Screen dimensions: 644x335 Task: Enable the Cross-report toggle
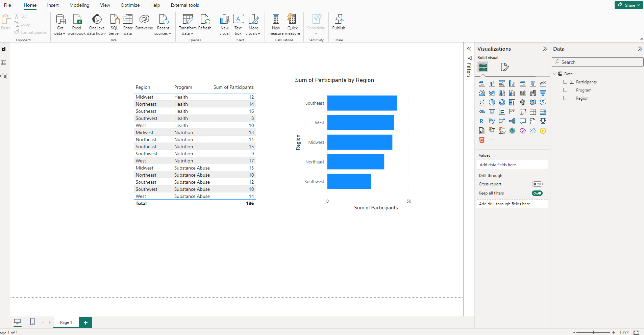click(x=537, y=184)
